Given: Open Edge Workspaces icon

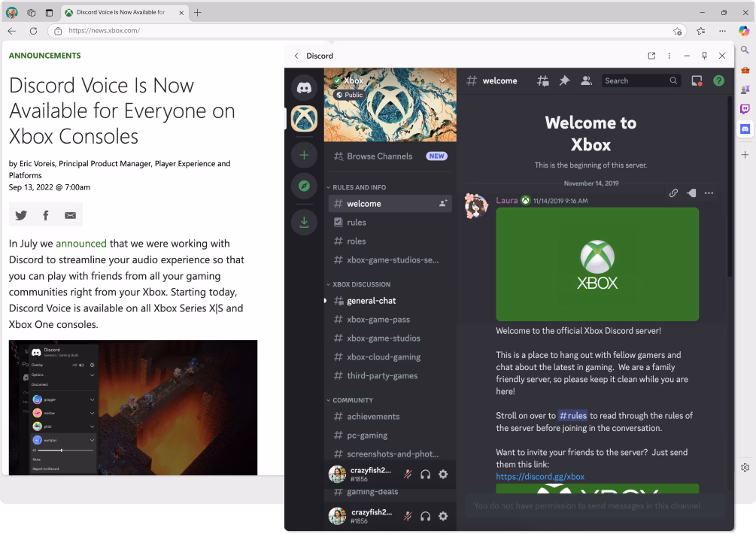Looking at the screenshot, I should (x=32, y=13).
